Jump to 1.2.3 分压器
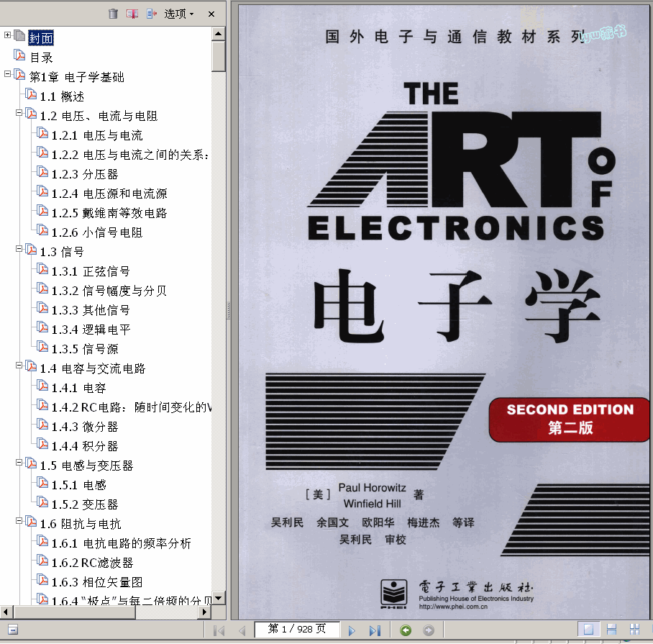This screenshot has width=653, height=644. [85, 174]
